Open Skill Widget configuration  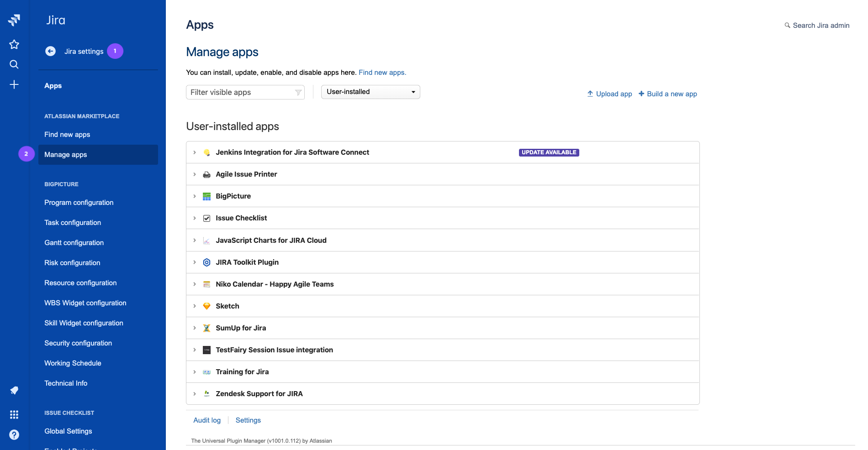coord(84,323)
